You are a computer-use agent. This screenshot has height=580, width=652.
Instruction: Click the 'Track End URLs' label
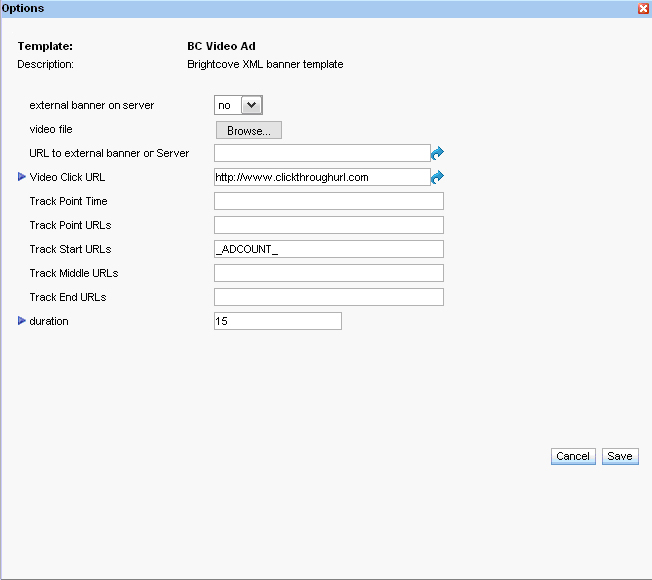[x=68, y=297]
